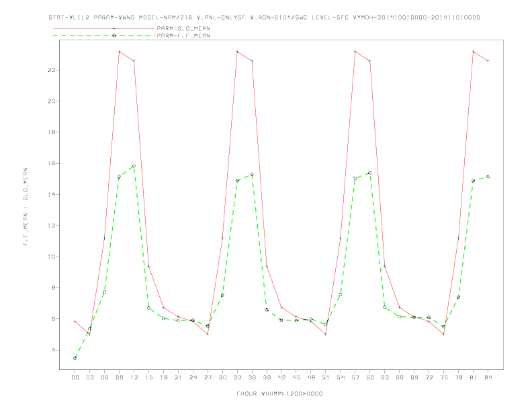Click x-axis tick label 18
This screenshot has height=411, width=532.
[163, 377]
